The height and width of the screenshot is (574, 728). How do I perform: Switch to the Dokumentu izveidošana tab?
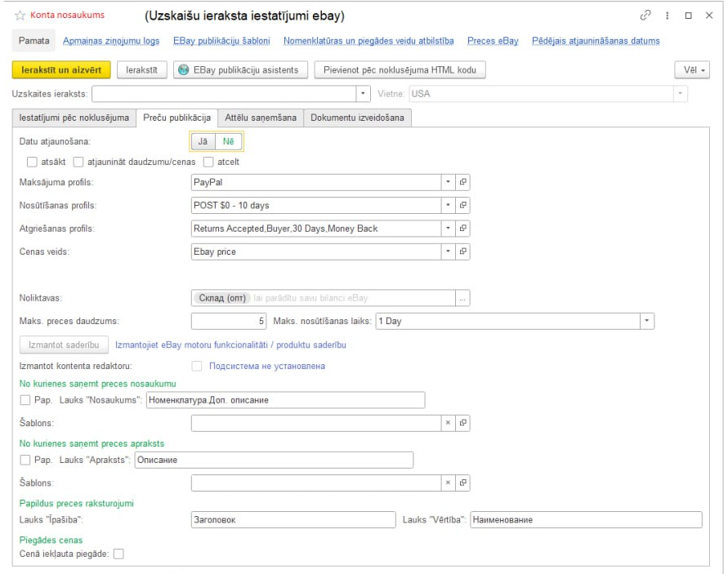click(x=356, y=118)
